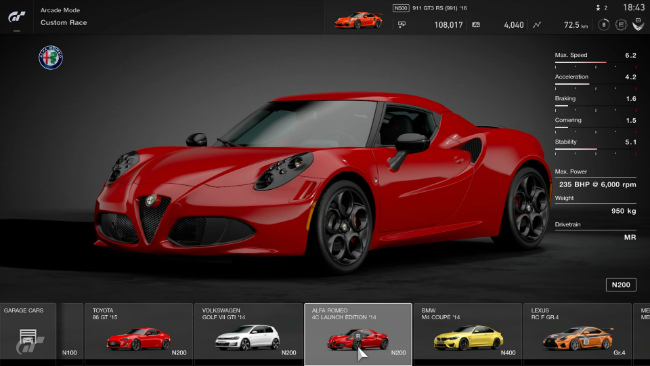
Task: Click the profile trophy emblem icon
Action: click(x=638, y=25)
